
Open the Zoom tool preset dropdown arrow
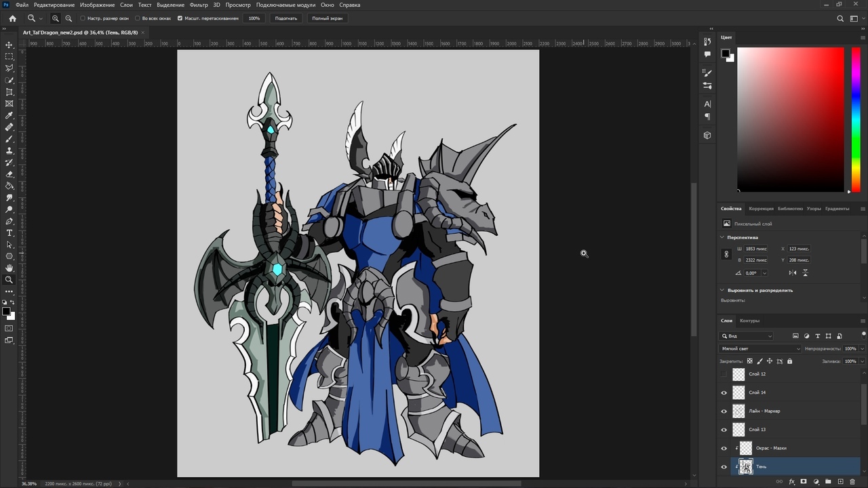41,18
